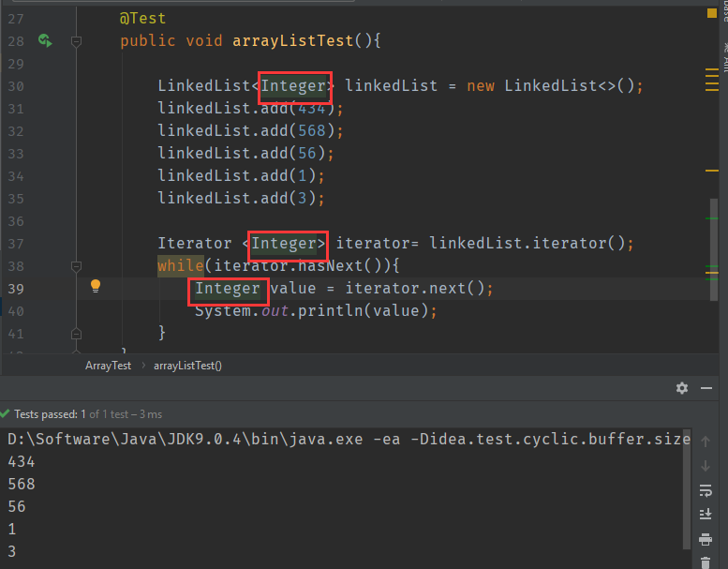Click linkedList.add(1) statement
This screenshot has width=728, height=569.
click(242, 175)
